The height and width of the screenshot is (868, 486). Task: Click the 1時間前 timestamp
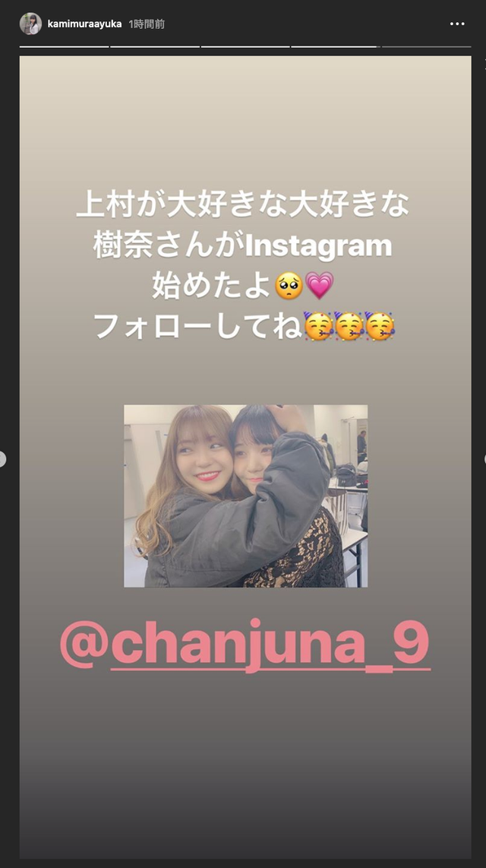tap(147, 24)
